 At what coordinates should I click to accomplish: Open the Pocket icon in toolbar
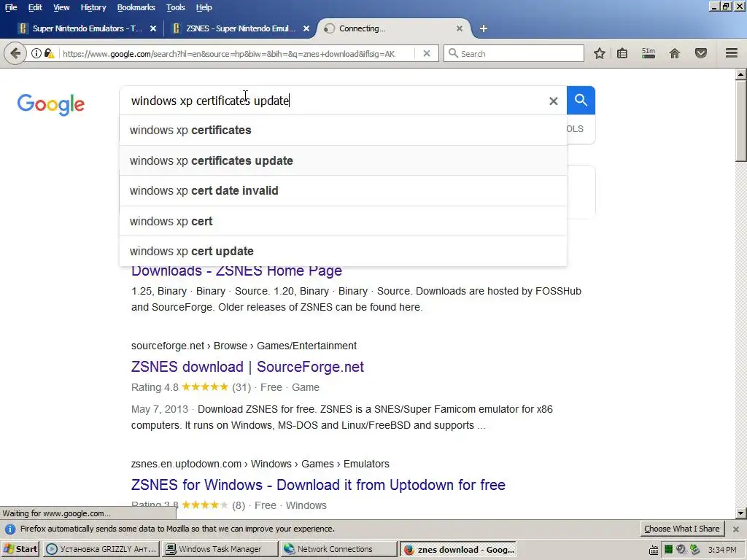[x=701, y=53]
